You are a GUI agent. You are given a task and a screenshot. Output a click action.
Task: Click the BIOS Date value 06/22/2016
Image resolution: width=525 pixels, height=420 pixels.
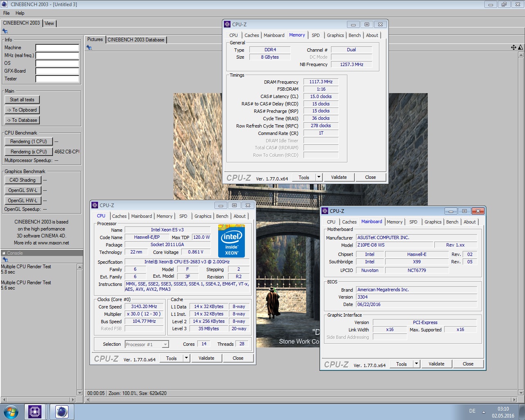tap(416, 304)
